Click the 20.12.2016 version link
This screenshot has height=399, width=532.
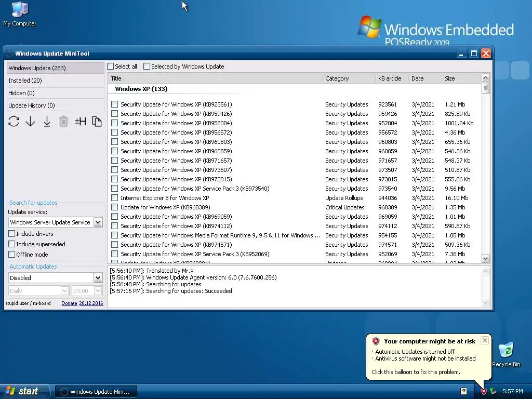click(x=91, y=303)
